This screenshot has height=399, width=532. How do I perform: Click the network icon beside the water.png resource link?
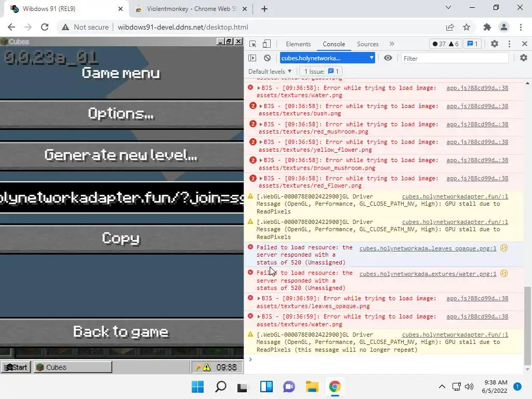(x=504, y=273)
